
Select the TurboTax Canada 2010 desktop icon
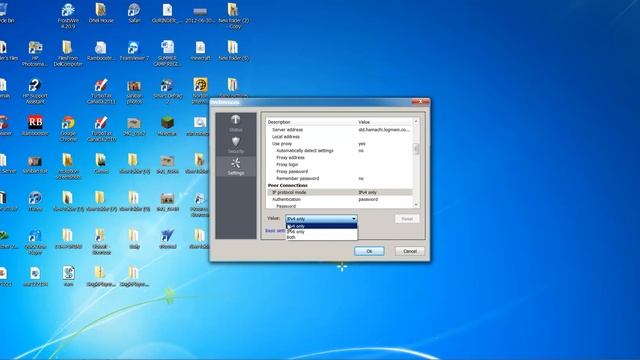[x=101, y=129]
